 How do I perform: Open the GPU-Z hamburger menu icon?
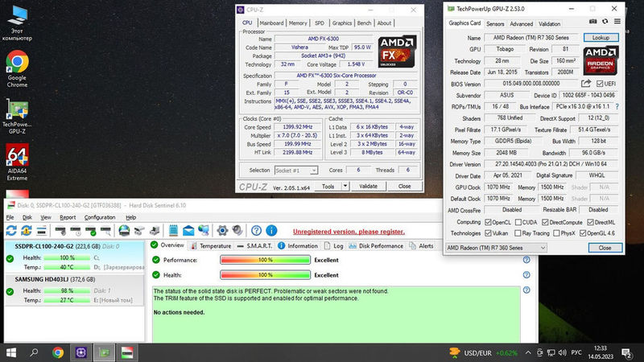click(617, 22)
